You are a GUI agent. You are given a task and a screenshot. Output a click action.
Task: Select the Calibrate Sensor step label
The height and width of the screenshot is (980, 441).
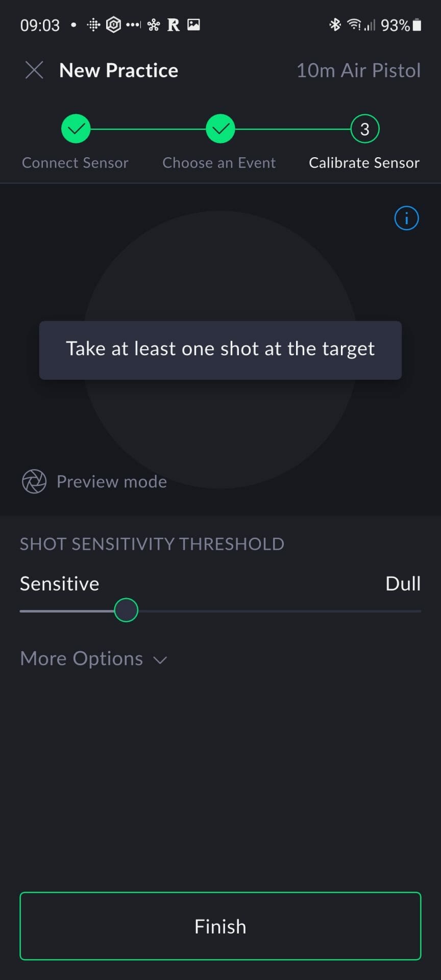(364, 163)
